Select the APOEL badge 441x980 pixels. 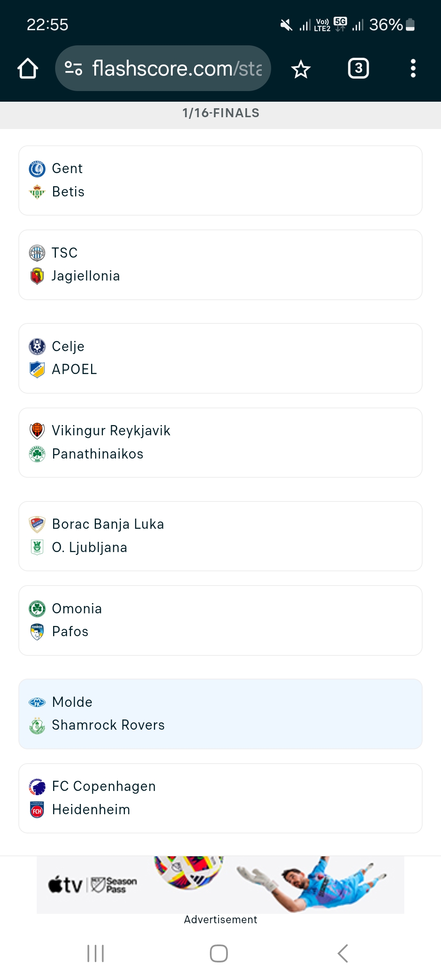tap(37, 370)
